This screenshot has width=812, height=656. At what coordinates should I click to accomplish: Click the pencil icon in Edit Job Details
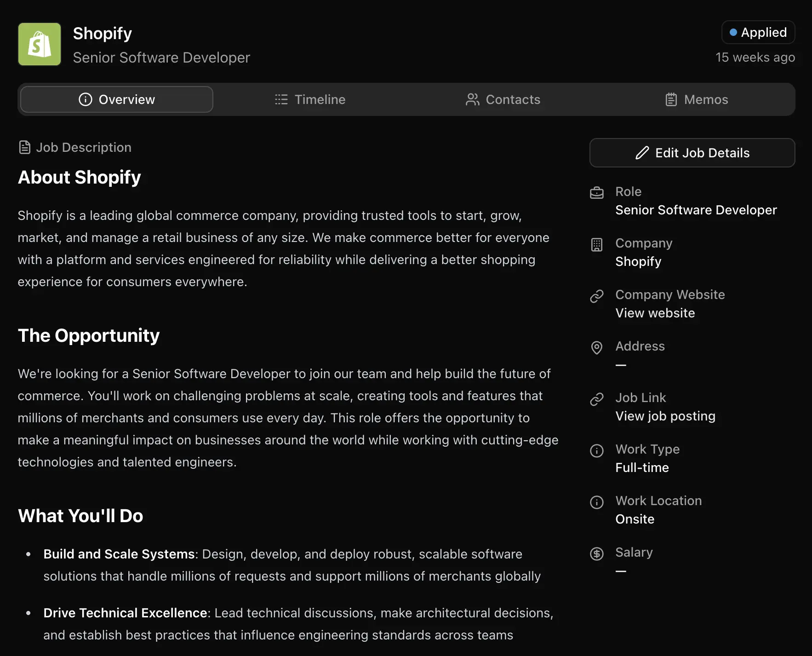point(642,153)
